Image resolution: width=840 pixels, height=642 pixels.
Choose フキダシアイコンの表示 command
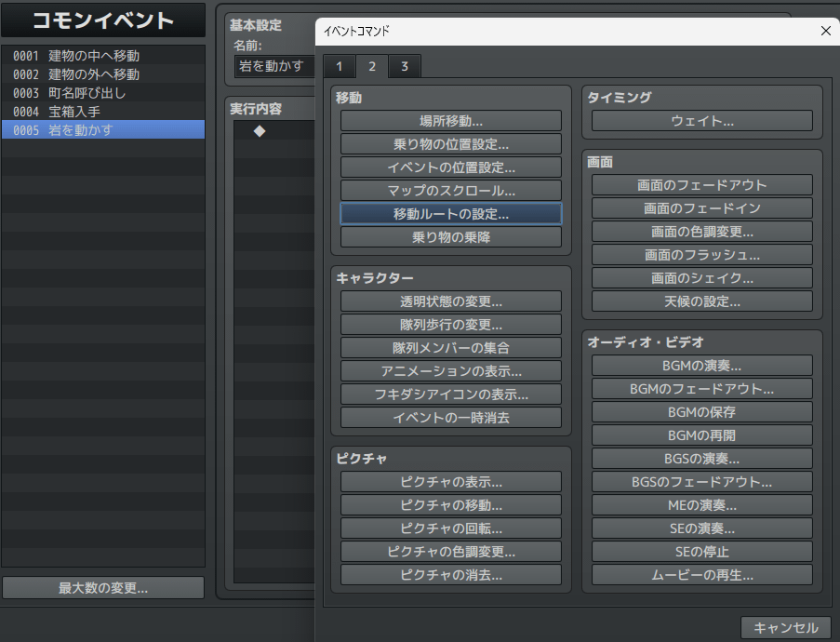click(450, 395)
